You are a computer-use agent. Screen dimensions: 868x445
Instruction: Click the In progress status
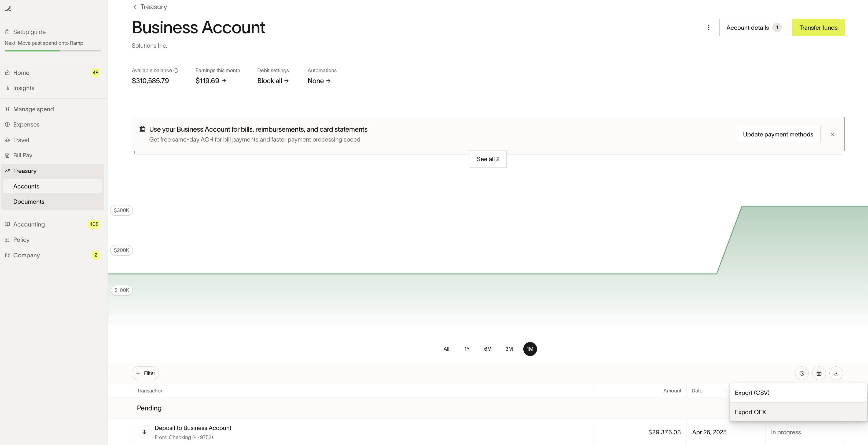[x=786, y=432]
